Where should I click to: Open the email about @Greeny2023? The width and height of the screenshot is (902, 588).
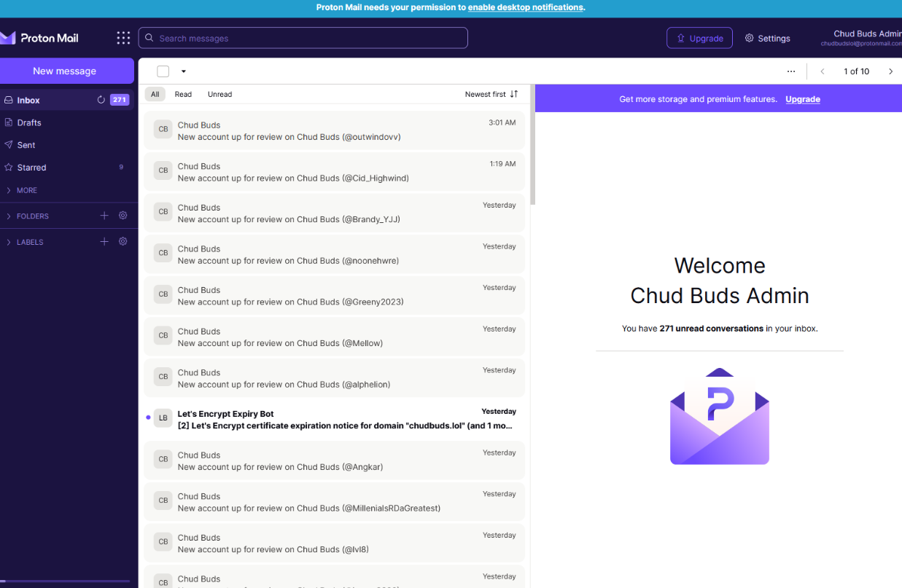334,296
